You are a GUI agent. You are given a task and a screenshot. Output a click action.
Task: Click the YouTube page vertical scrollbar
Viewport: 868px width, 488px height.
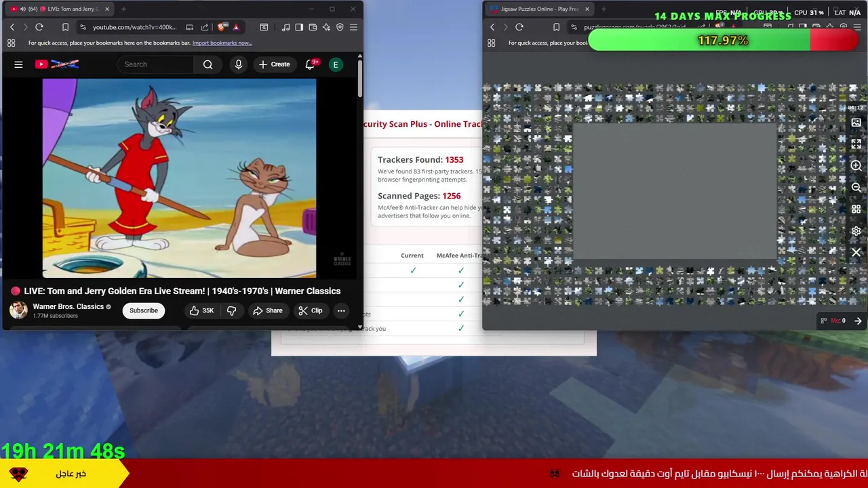(x=360, y=78)
